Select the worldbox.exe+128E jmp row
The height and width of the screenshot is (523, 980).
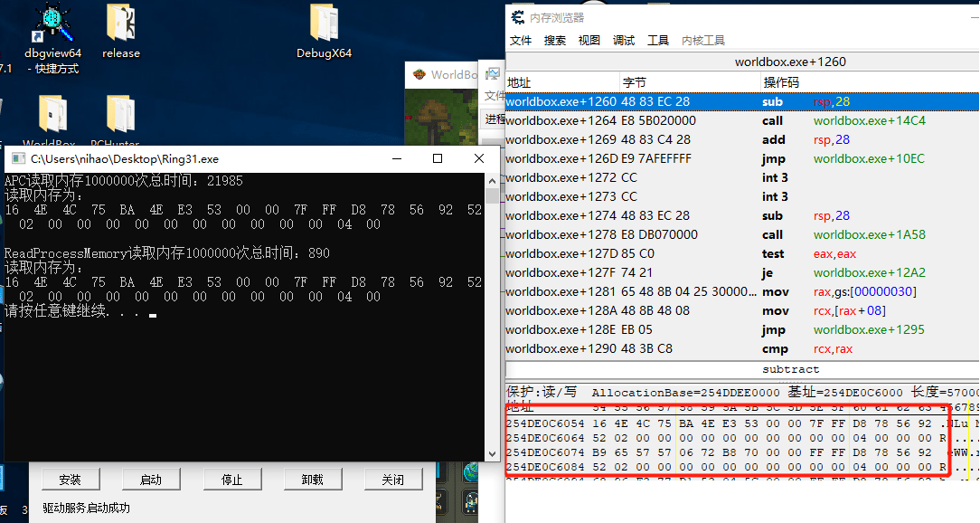pos(742,329)
